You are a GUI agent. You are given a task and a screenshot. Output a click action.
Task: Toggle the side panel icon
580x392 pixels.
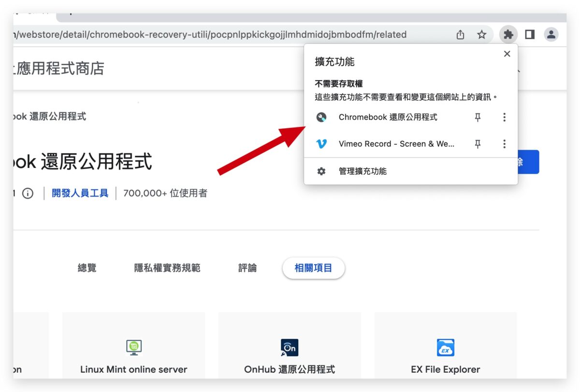coord(530,35)
